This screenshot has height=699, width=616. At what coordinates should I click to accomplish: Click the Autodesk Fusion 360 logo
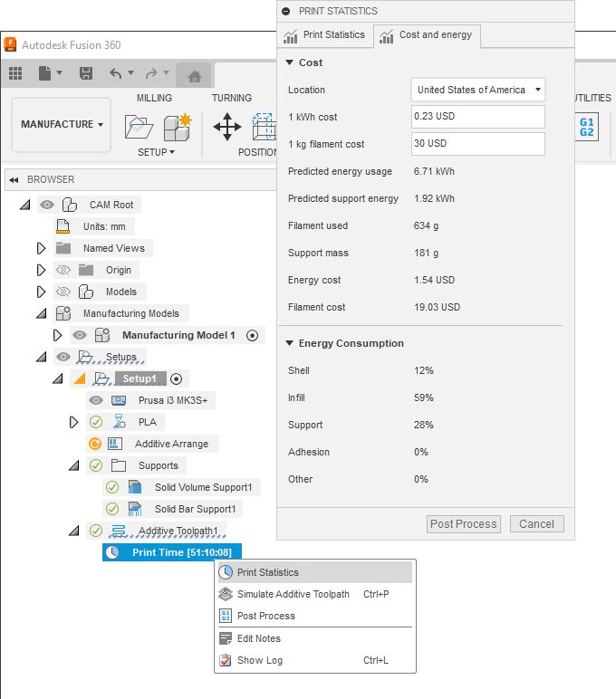point(10,44)
